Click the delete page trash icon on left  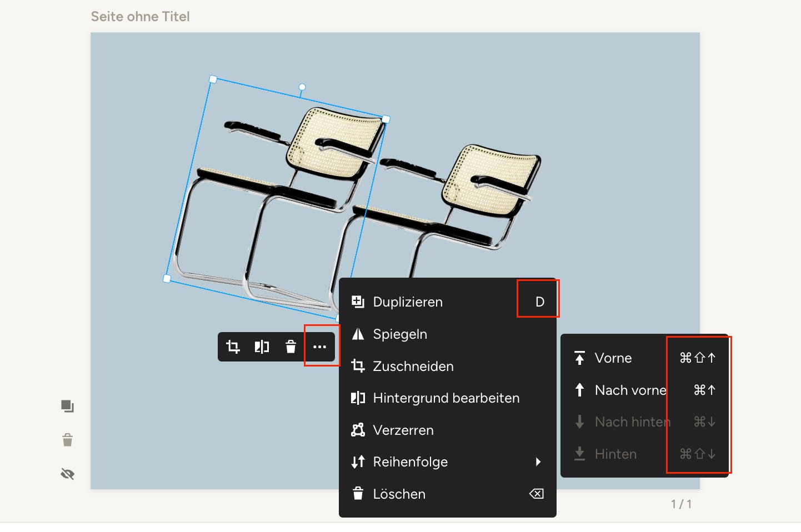[67, 440]
